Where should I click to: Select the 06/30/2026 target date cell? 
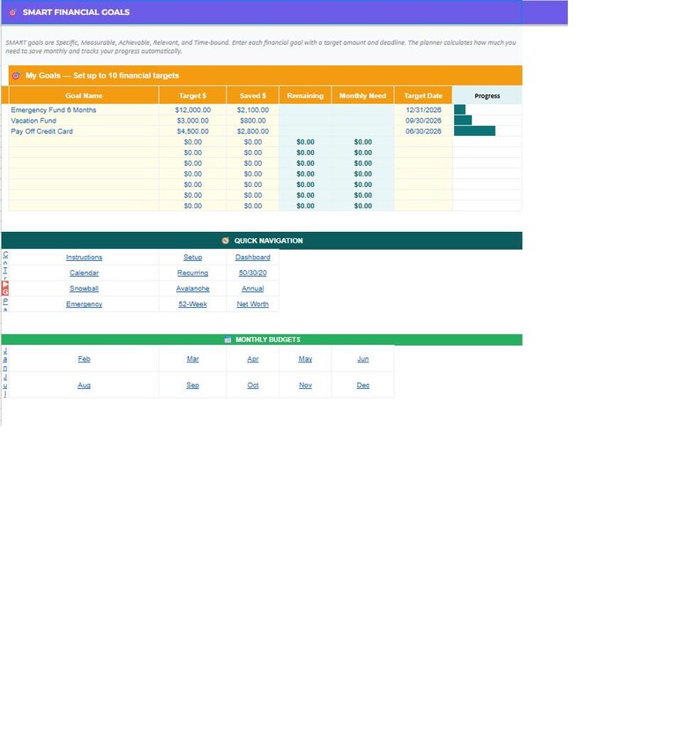tap(423, 131)
